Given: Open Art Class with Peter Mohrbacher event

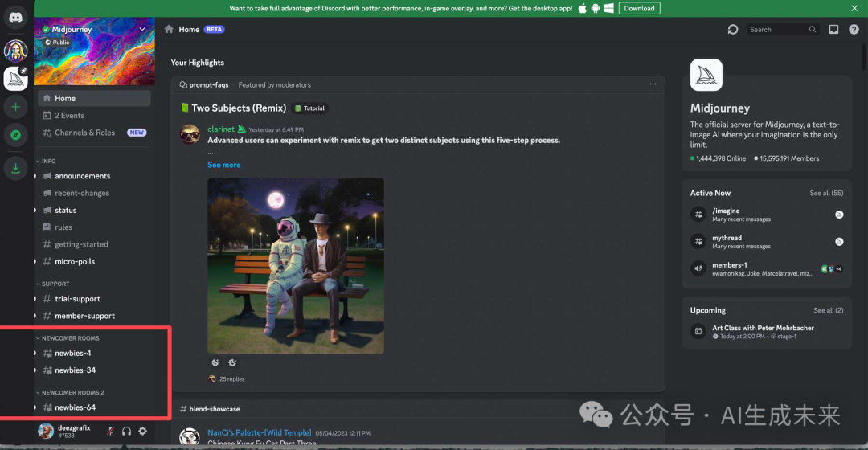Looking at the screenshot, I should tap(763, 328).
